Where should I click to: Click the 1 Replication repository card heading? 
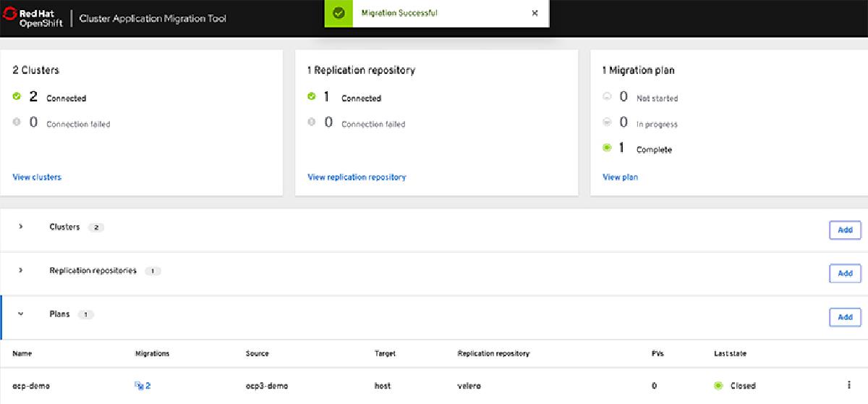click(361, 70)
